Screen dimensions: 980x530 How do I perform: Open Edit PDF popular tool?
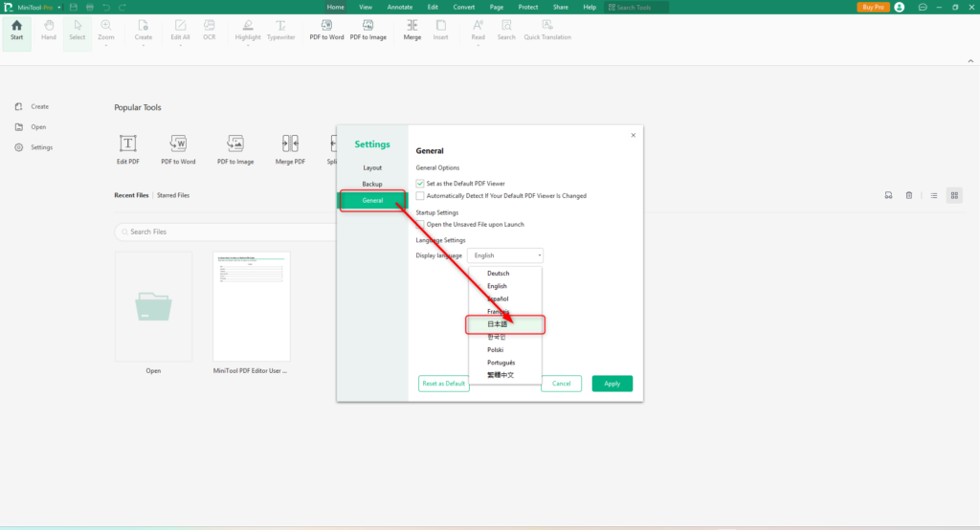point(128,148)
